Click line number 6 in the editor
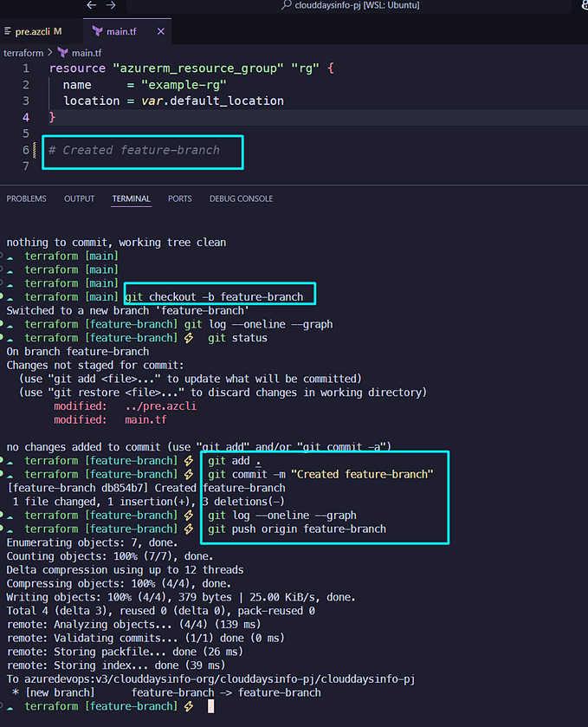The height and width of the screenshot is (727, 588). coord(26,150)
